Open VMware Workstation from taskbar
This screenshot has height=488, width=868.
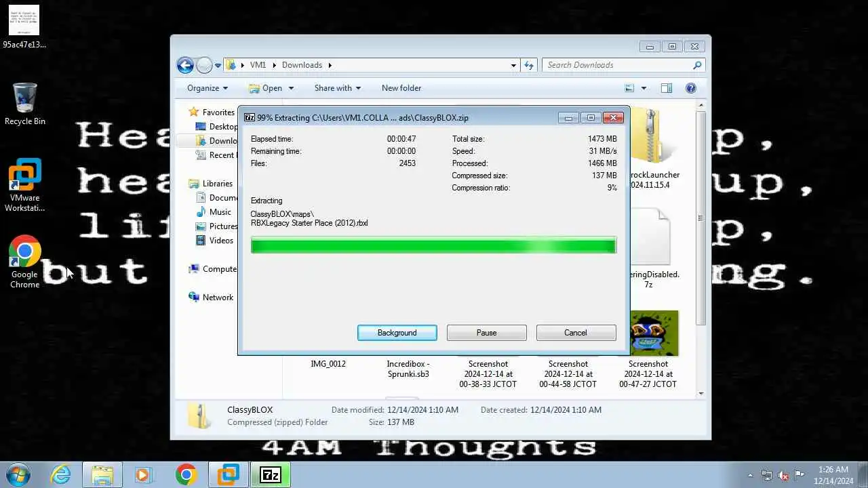tap(228, 474)
